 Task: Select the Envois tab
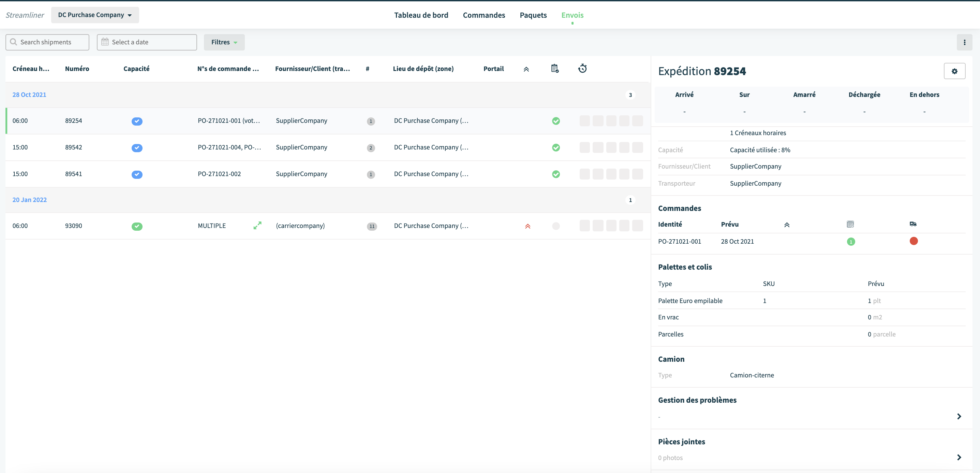(x=572, y=15)
